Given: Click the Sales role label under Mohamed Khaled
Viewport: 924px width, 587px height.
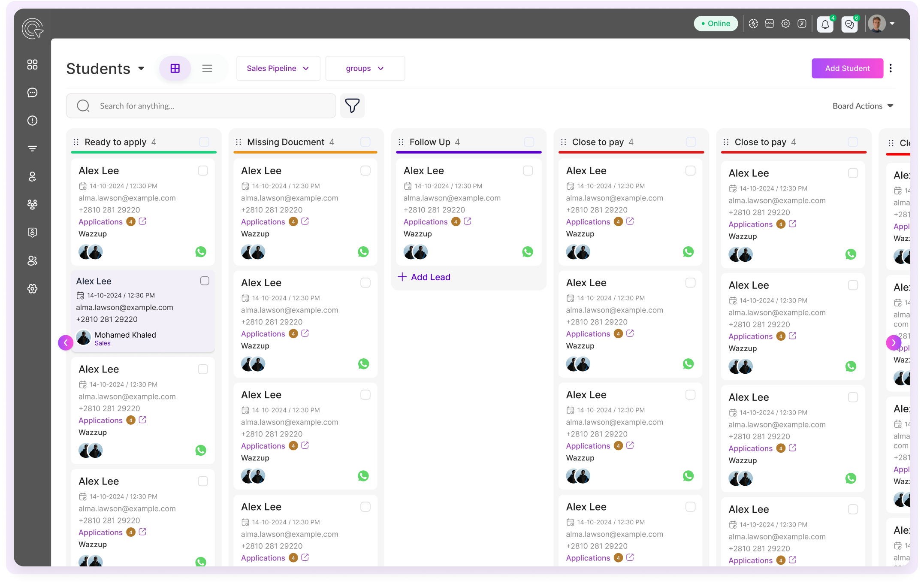Looking at the screenshot, I should click(x=103, y=343).
